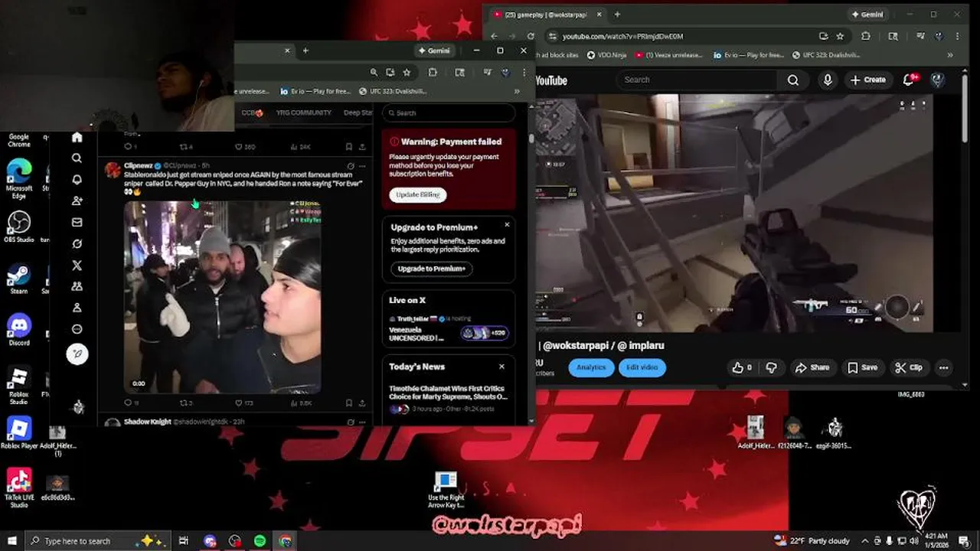
Task: Open a new tab in X Chrome window
Action: [305, 51]
